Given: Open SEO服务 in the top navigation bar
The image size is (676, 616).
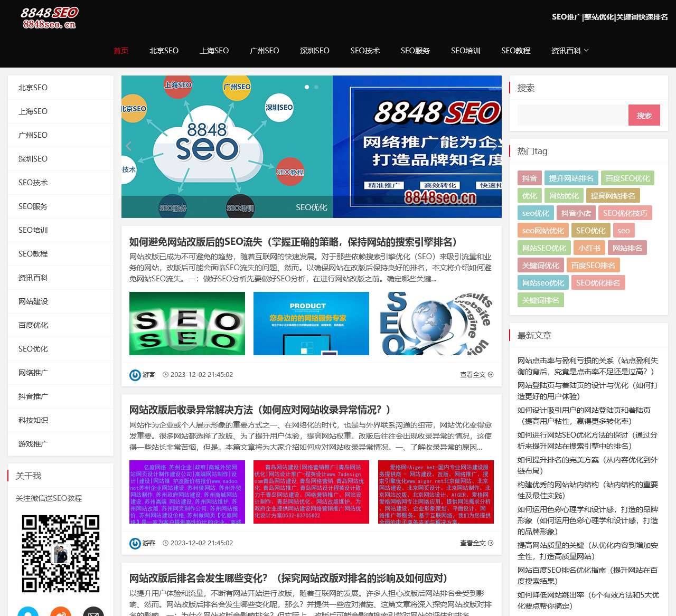Looking at the screenshot, I should (415, 51).
